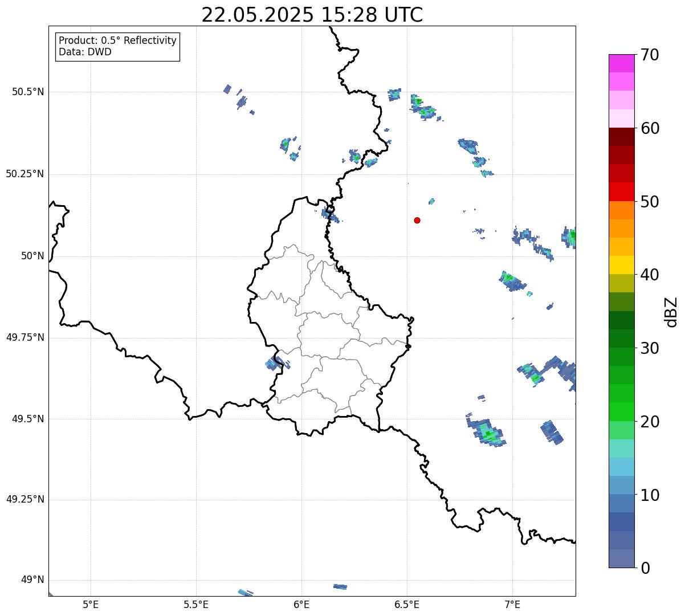
Task: Click the 49°N latitude label
Action: (32, 580)
